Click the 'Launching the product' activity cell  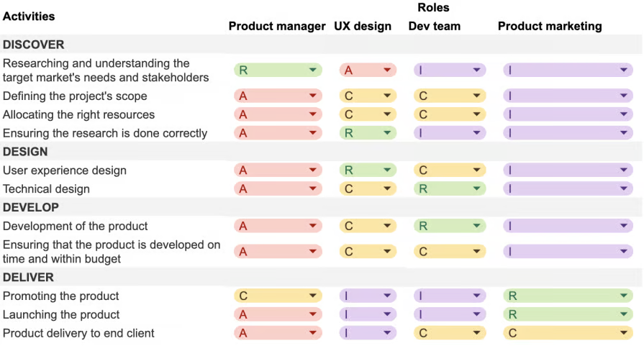pos(61,314)
